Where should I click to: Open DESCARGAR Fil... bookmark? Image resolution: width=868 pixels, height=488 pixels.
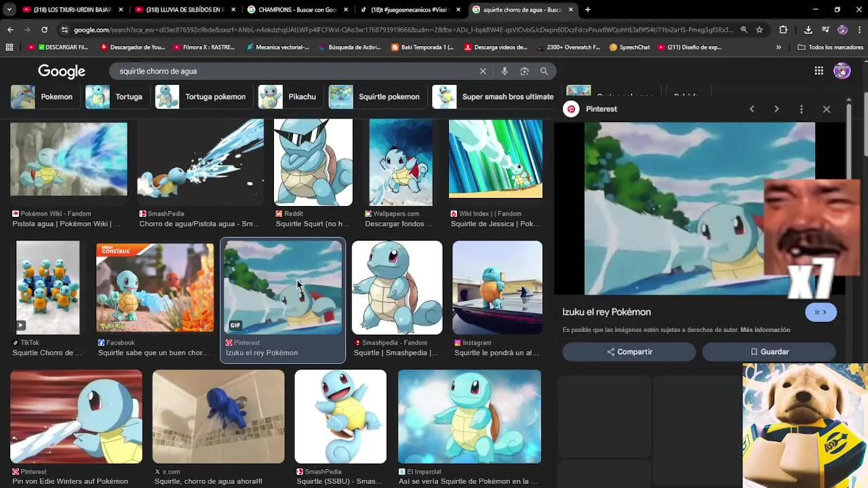click(x=58, y=47)
